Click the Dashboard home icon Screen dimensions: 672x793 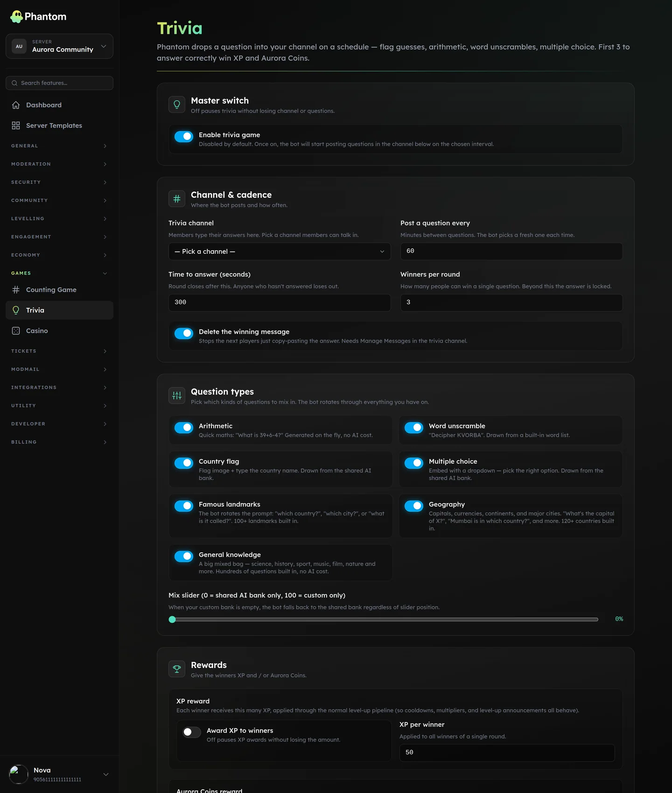pos(16,105)
